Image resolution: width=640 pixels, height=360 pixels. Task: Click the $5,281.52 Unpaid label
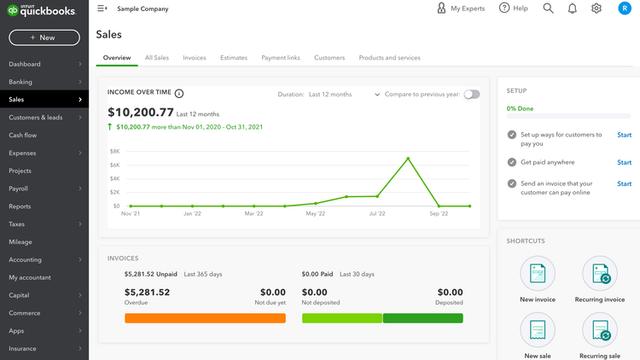151,274
